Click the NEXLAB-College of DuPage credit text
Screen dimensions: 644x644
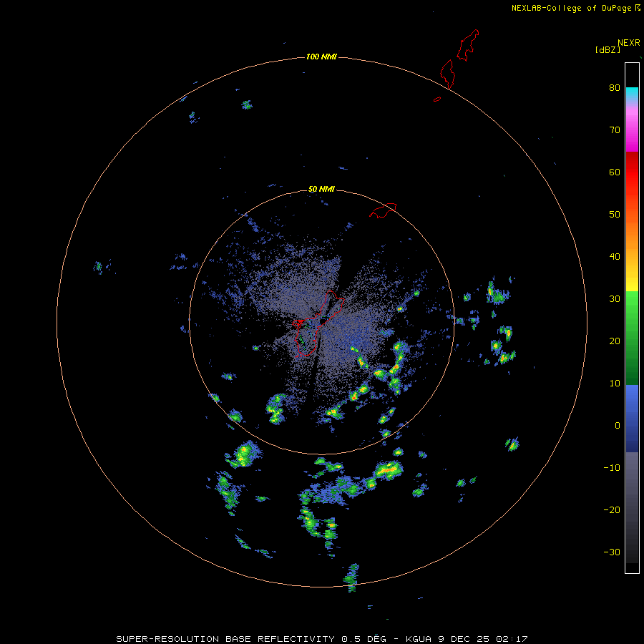pyautogui.click(x=571, y=8)
